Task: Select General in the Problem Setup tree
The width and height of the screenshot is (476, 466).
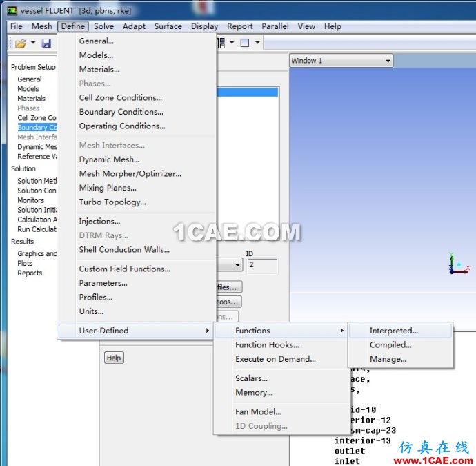Action: pyautogui.click(x=30, y=79)
